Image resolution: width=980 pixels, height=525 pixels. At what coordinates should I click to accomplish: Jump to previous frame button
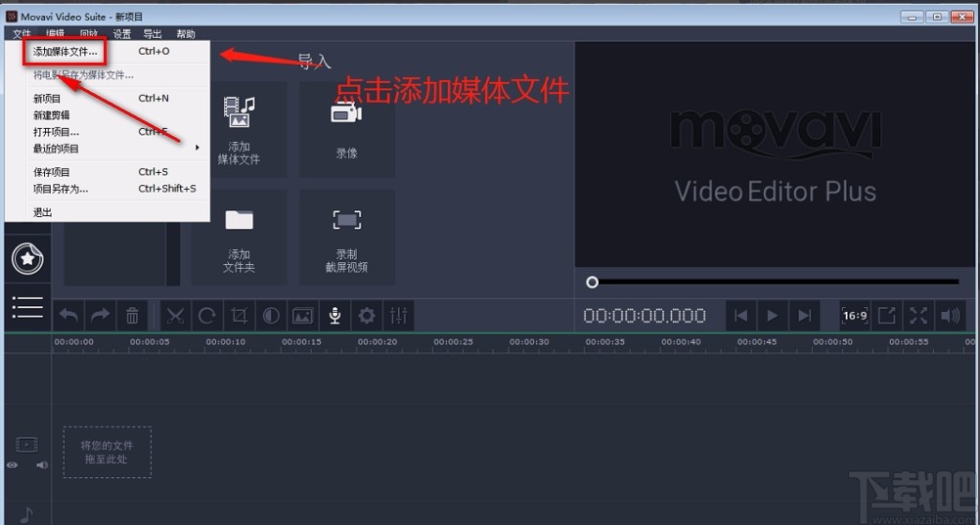(740, 316)
